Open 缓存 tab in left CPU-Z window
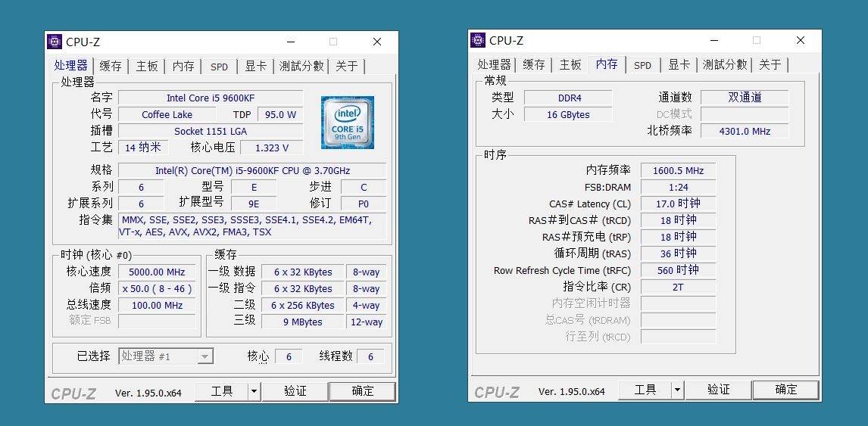 [110, 67]
